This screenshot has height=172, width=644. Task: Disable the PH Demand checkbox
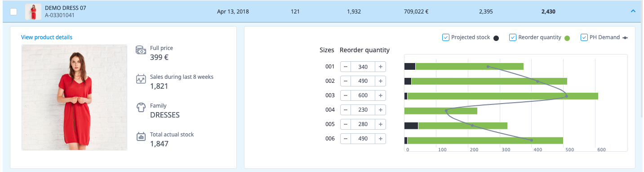tap(584, 37)
